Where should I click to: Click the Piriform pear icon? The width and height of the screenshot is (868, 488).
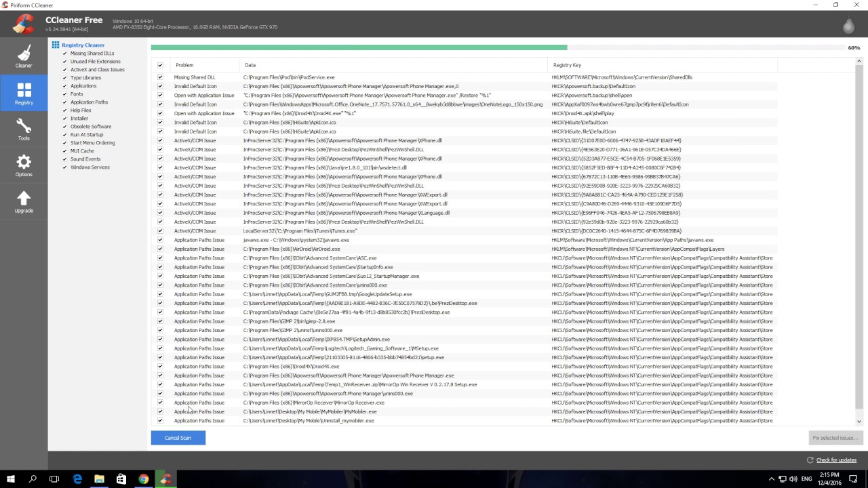(x=848, y=25)
